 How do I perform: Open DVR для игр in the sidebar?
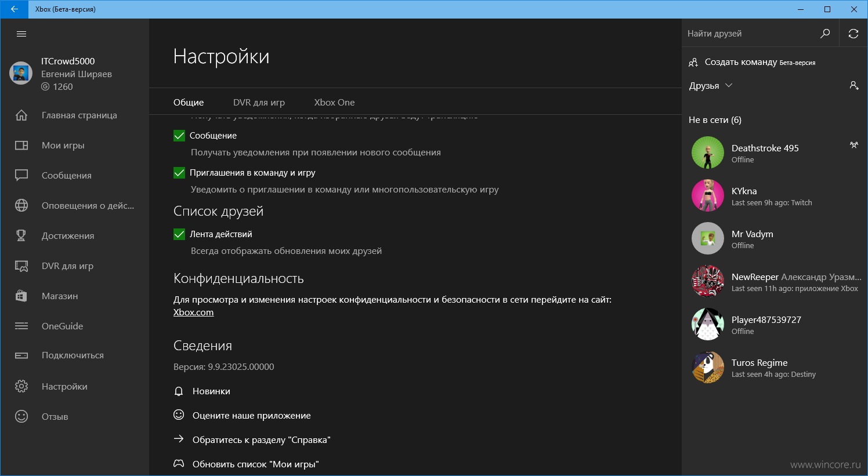[74, 266]
